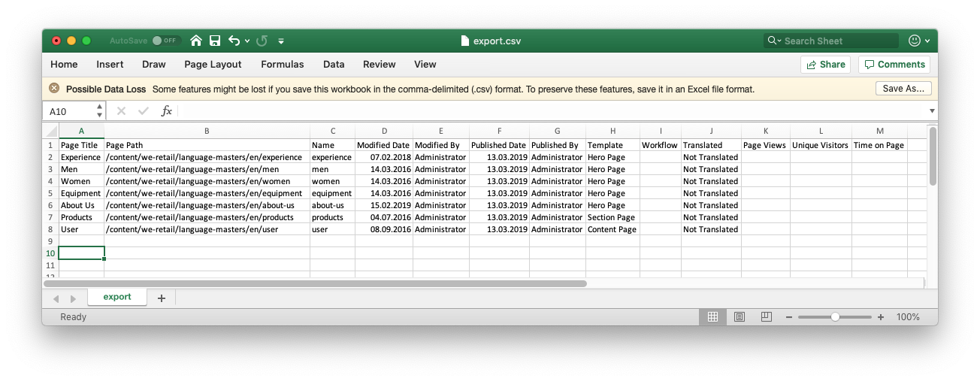980x381 pixels.
Task: Select column B header
Action: pyautogui.click(x=207, y=132)
